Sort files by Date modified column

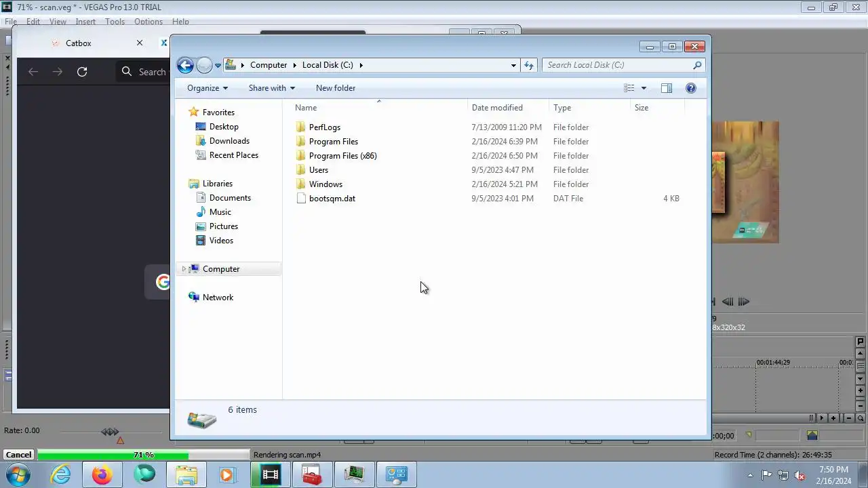508,108
